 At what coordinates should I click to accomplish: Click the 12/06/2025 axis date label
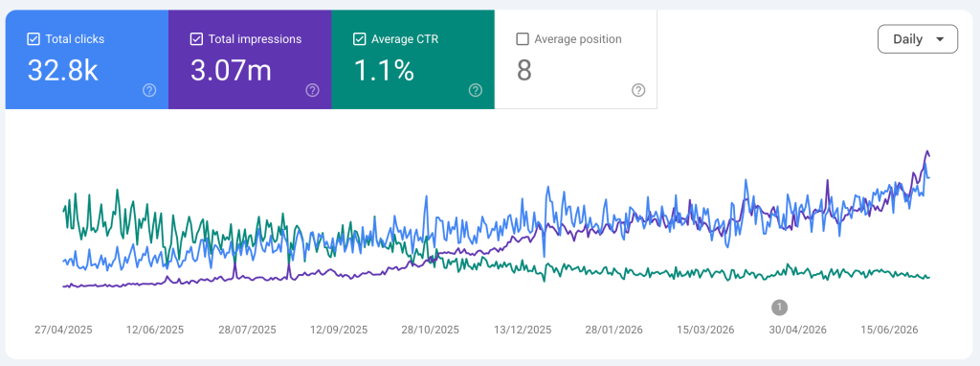click(155, 330)
